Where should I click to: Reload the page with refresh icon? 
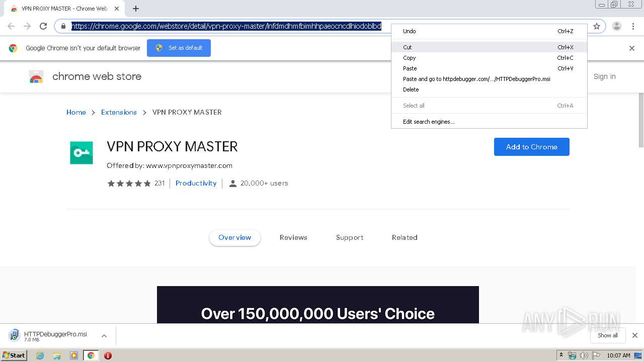click(43, 26)
